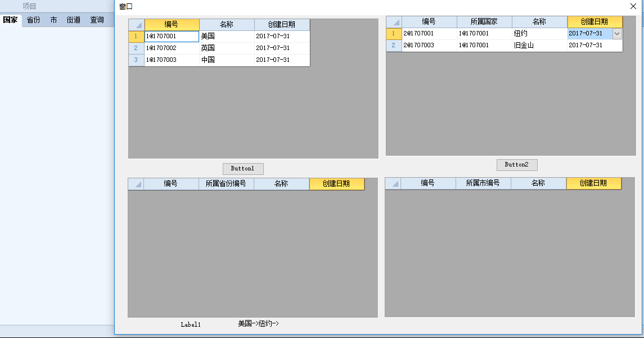Click the 旧金山 cell in province grid

[x=539, y=46]
